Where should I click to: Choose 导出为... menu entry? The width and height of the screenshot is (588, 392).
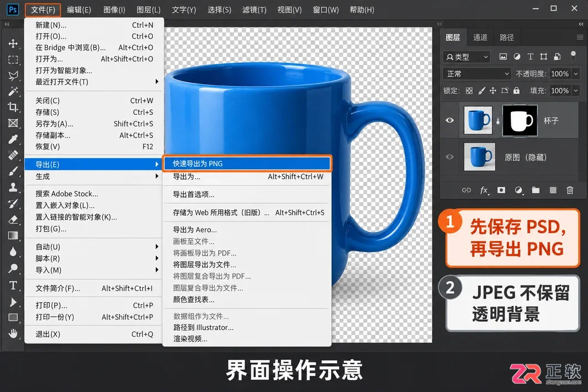click(247, 176)
